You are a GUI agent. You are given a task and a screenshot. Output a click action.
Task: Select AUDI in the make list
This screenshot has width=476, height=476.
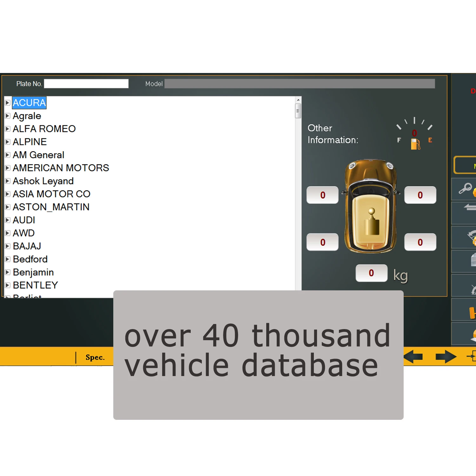click(24, 220)
